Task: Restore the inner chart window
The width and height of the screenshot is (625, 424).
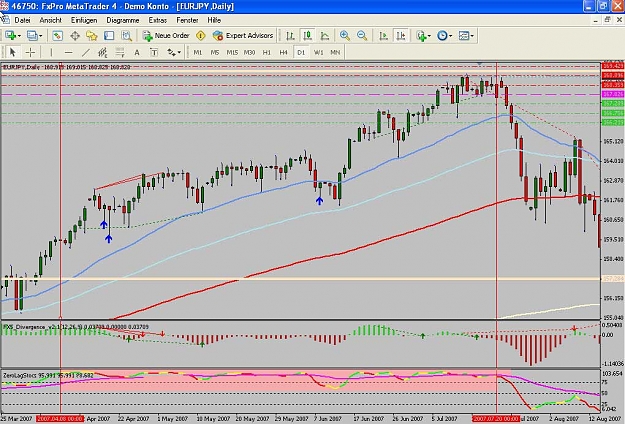Action: tap(607, 20)
